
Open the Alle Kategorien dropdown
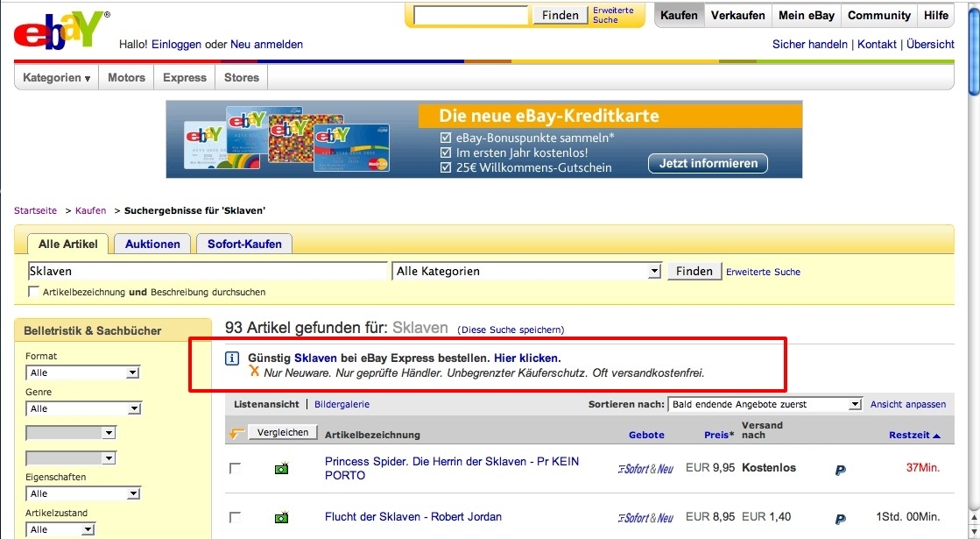[525, 272]
